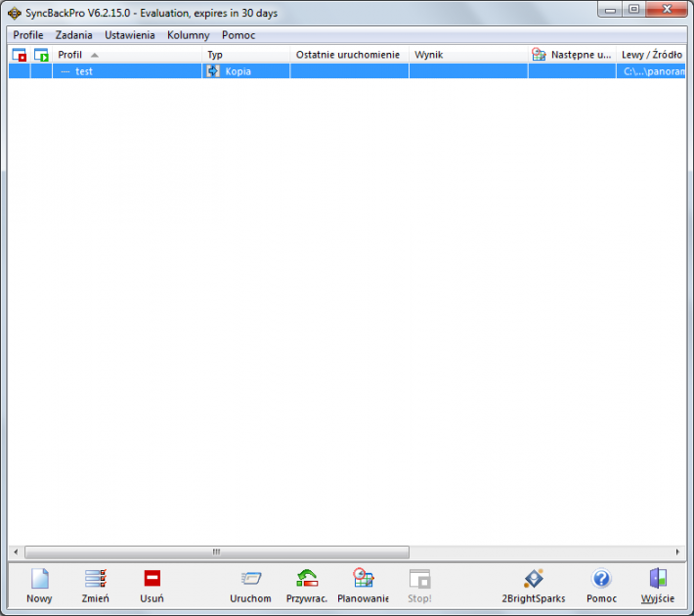Viewport: 694px width, 616px height.
Task: Sort by the Typ column header
Action: tap(246, 55)
